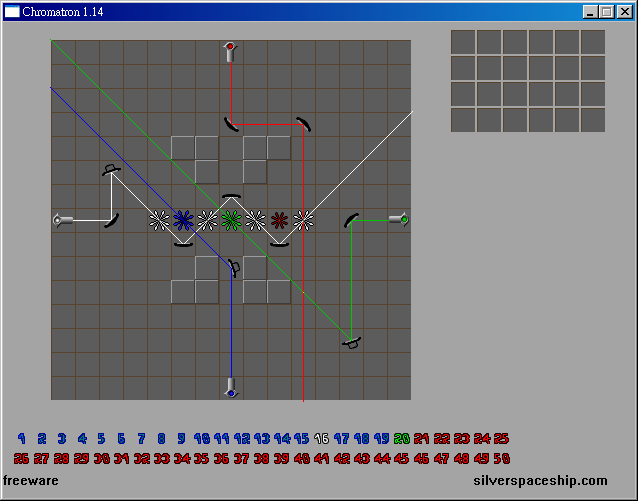Pick the mirror turning the red beam downward
The width and height of the screenshot is (638, 501).
[304, 124]
